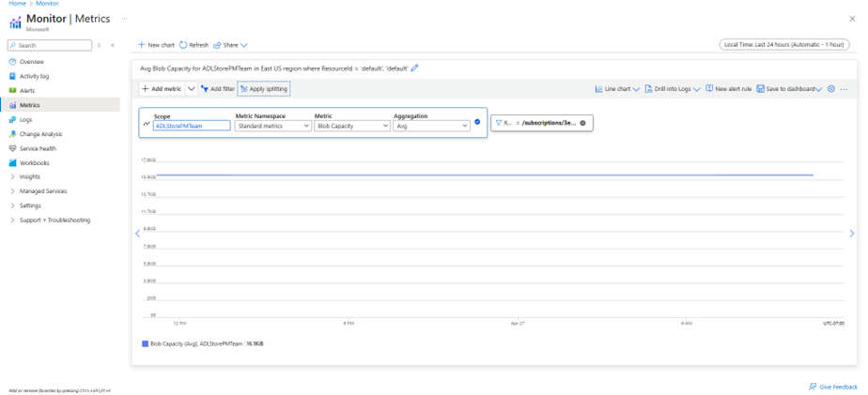868x395 pixels.
Task: Click the Blob Capacity legend color swatch
Action: pyautogui.click(x=145, y=343)
